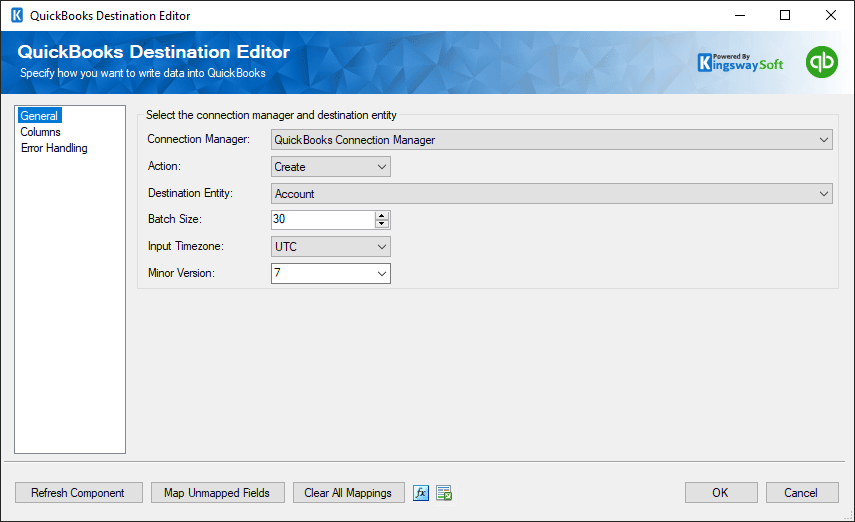Click the K app icon in the title bar

(x=17, y=15)
